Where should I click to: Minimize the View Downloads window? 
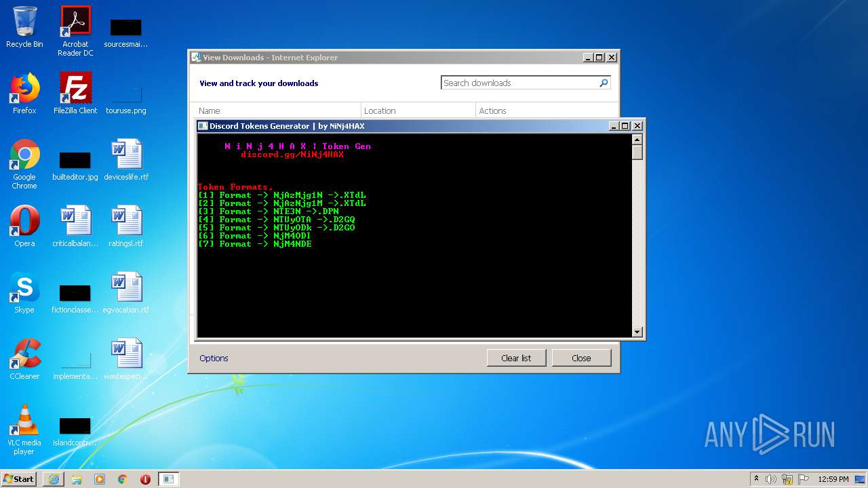pyautogui.click(x=588, y=58)
